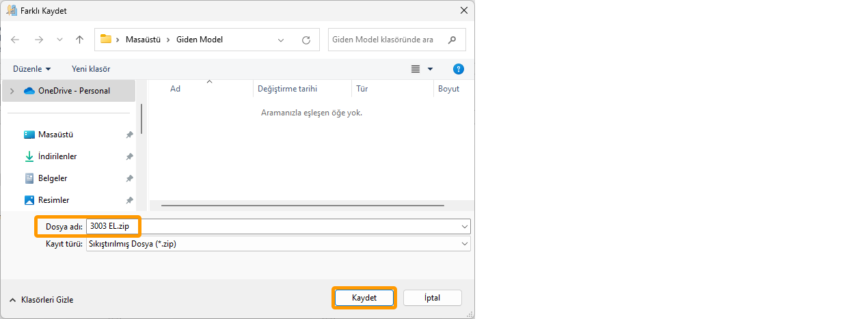Click the view layout options icon
The width and height of the screenshot is (868, 319).
(x=416, y=69)
